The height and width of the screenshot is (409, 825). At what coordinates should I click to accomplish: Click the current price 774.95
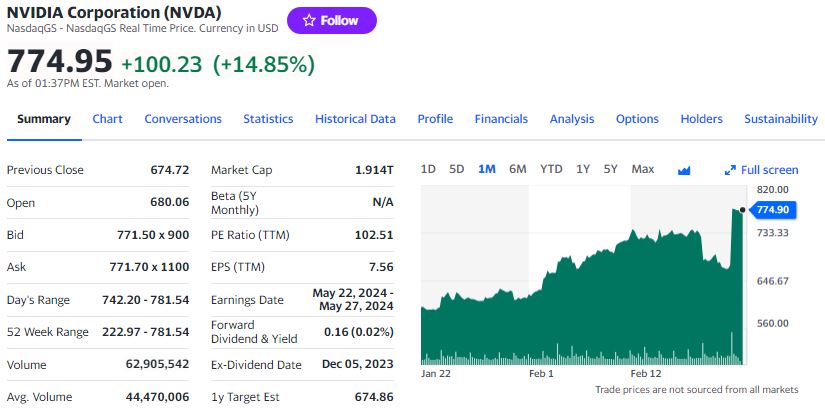pyautogui.click(x=60, y=61)
